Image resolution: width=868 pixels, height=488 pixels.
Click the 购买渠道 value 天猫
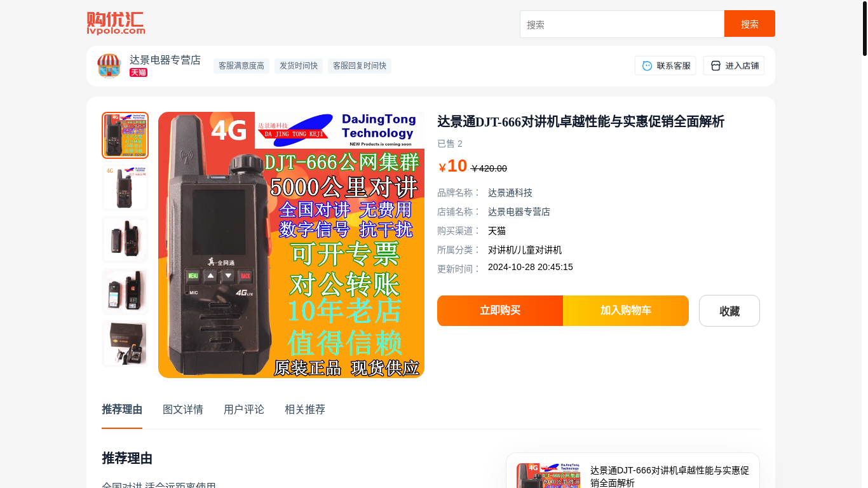[x=497, y=231]
